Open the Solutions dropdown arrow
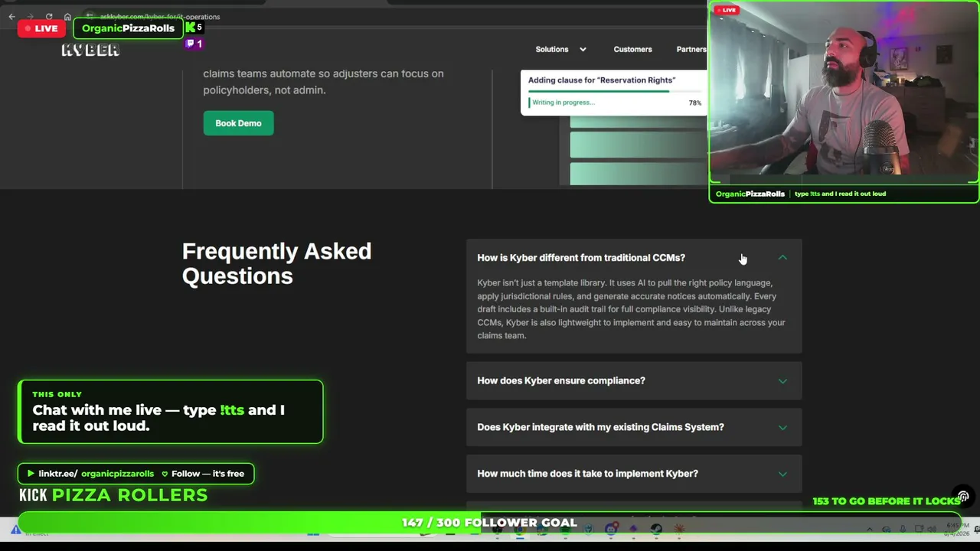 pyautogui.click(x=583, y=50)
